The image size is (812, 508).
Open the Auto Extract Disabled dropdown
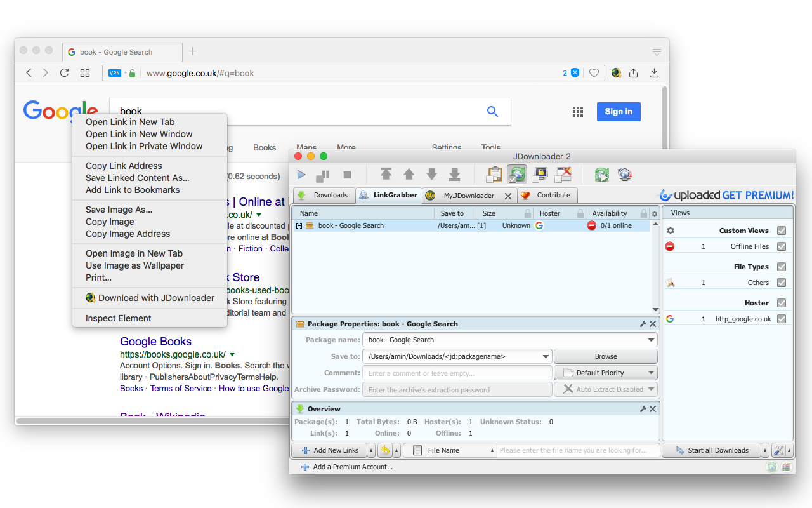(x=606, y=389)
